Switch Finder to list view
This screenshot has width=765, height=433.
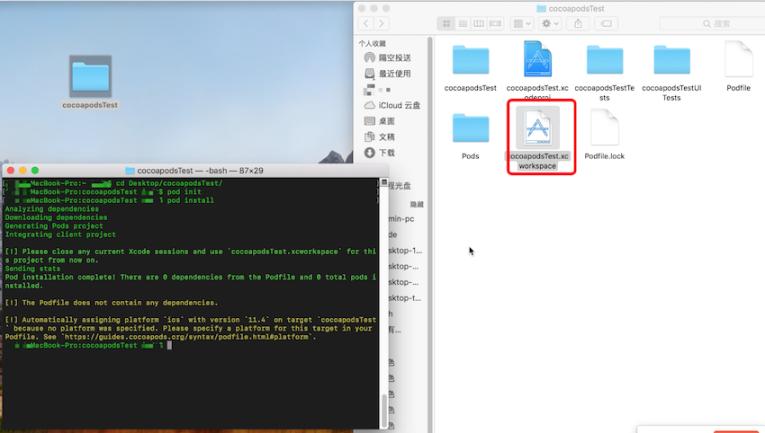point(464,22)
